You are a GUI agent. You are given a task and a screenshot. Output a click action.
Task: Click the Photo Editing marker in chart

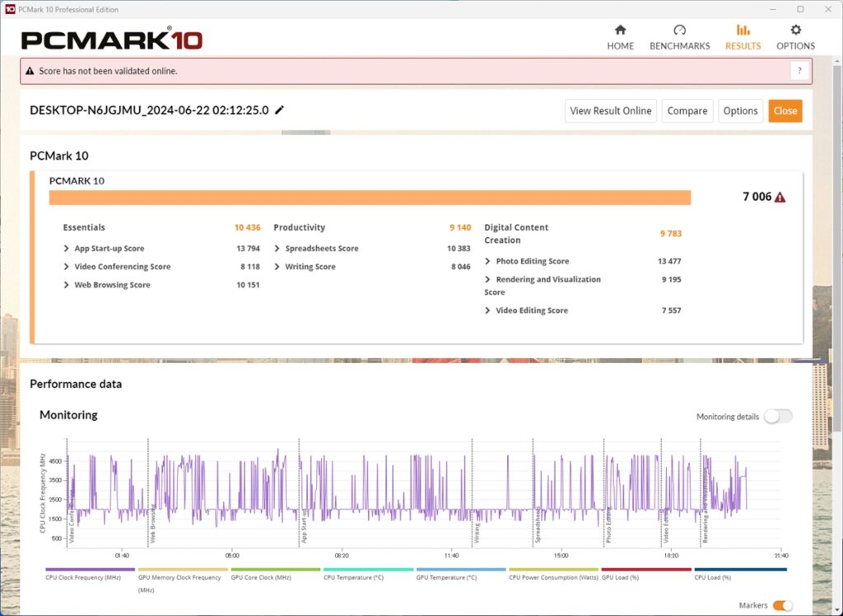[x=608, y=525]
